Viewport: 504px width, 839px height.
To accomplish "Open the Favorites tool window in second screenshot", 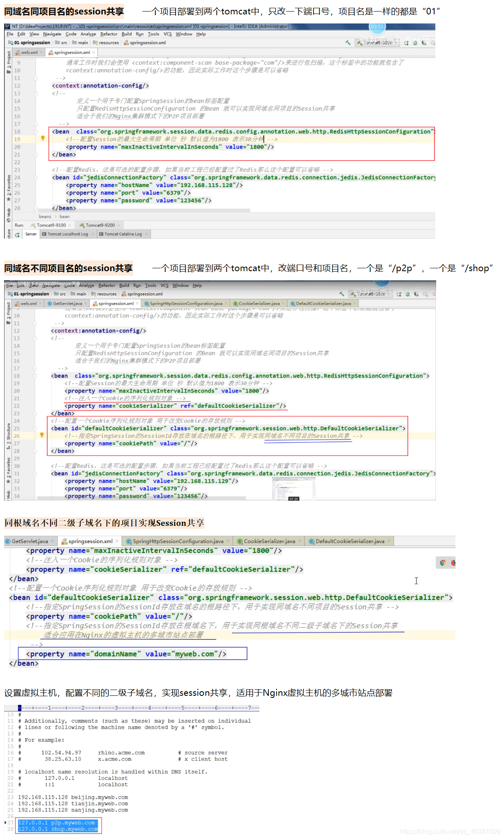I will pyautogui.click(x=8, y=471).
